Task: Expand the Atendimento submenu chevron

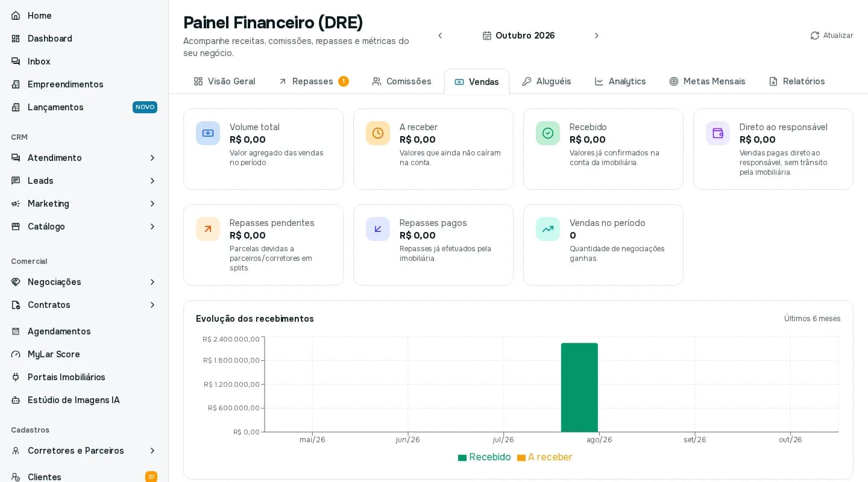Action: coord(153,158)
